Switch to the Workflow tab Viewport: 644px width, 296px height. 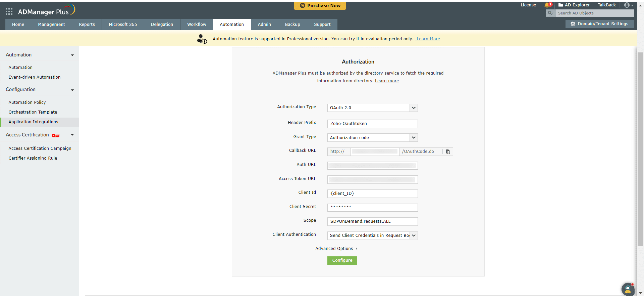(x=197, y=25)
